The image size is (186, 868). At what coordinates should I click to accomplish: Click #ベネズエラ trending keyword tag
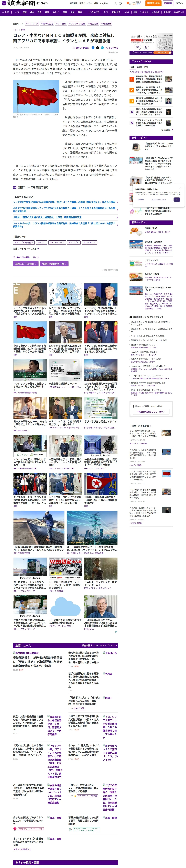coord(32,24)
